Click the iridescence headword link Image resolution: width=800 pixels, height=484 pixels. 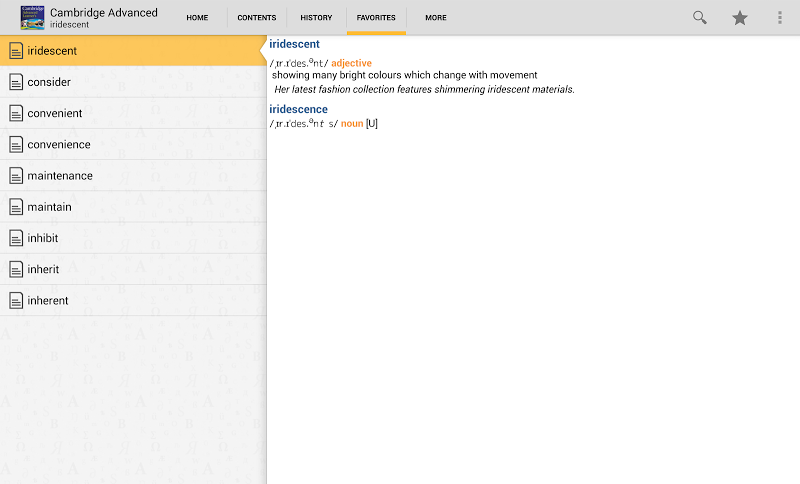pos(298,109)
